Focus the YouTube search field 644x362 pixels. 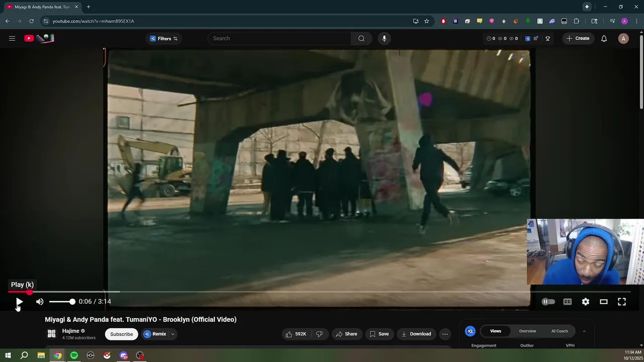(279, 38)
